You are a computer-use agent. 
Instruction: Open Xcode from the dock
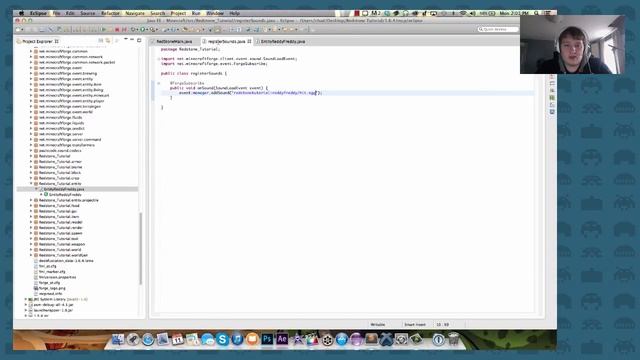(386, 339)
